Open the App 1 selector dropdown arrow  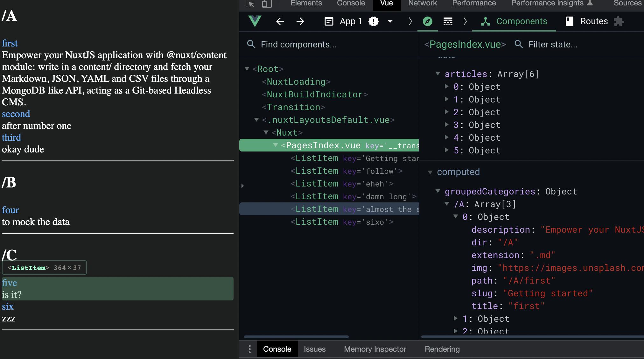pyautogui.click(x=390, y=22)
